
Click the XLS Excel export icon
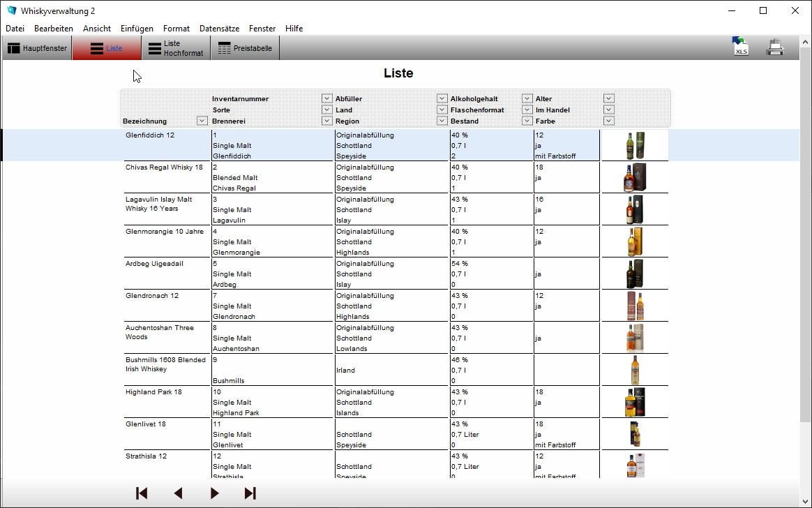740,47
